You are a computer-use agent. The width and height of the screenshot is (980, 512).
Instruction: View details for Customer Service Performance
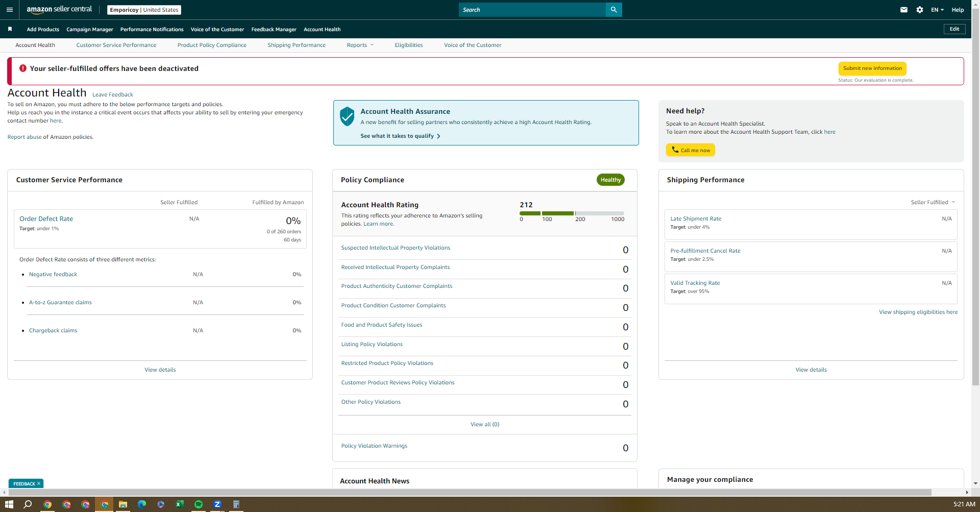(x=160, y=370)
